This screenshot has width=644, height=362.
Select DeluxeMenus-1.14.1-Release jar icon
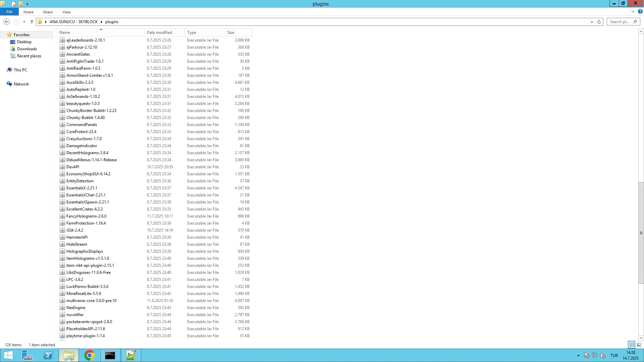click(62, 160)
